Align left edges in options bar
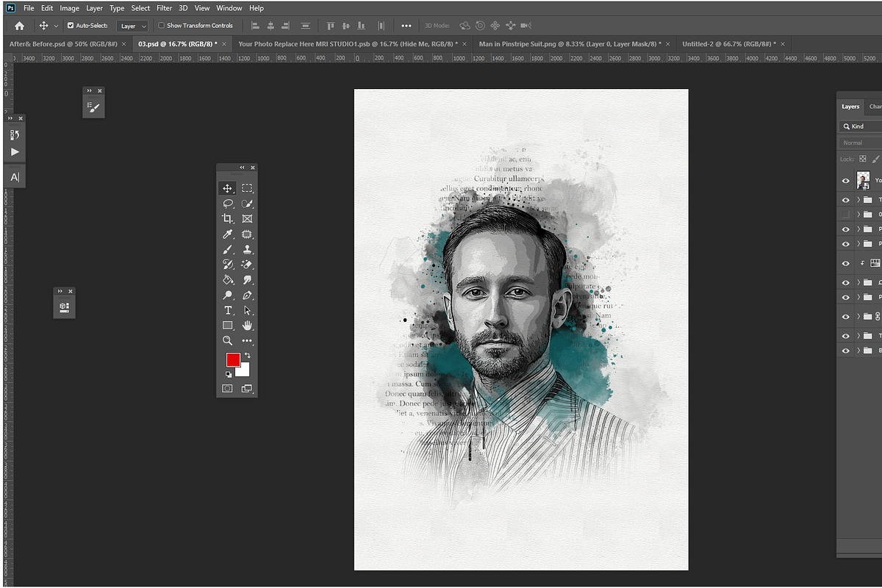The width and height of the screenshot is (882, 588). pos(256,26)
